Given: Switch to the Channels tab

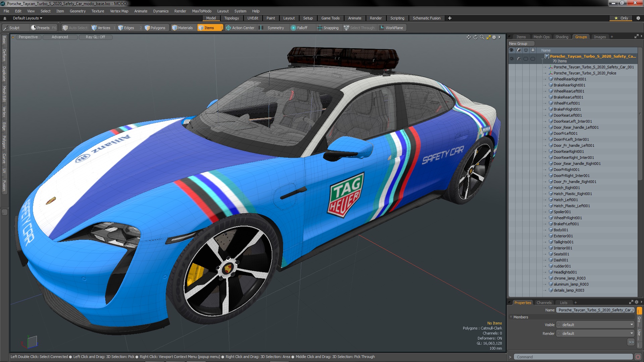Looking at the screenshot, I should tap(544, 303).
